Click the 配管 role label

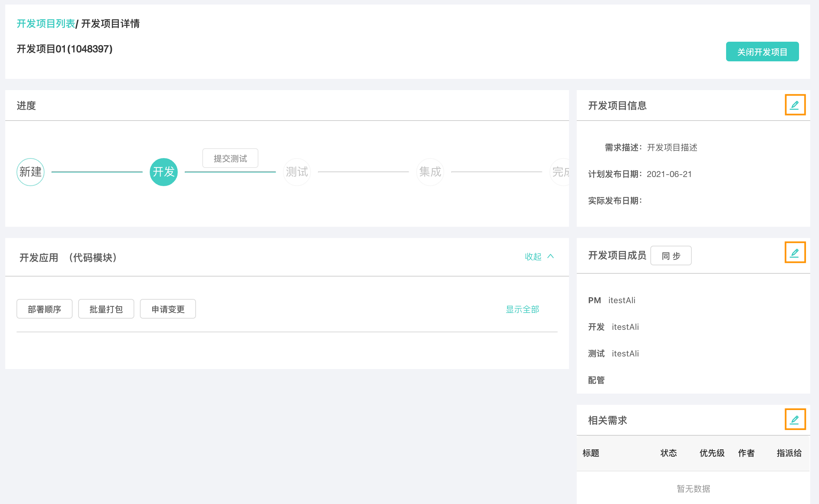tap(596, 380)
